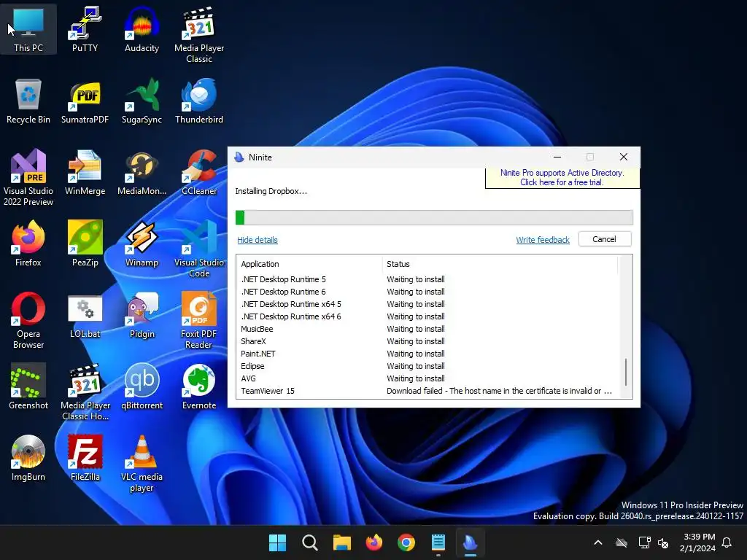Screen dimensions: 747x560
Task: Select the Thunderbird desktop icon
Action: tap(199, 101)
